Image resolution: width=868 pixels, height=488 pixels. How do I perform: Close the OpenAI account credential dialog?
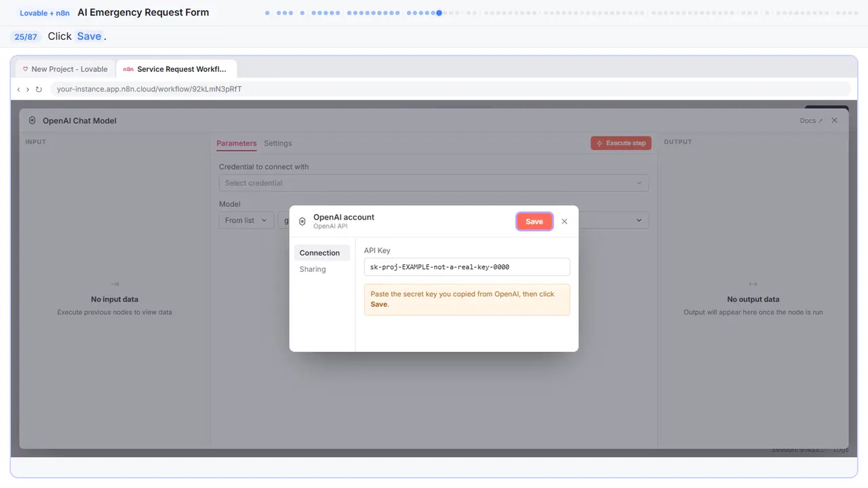coord(564,222)
